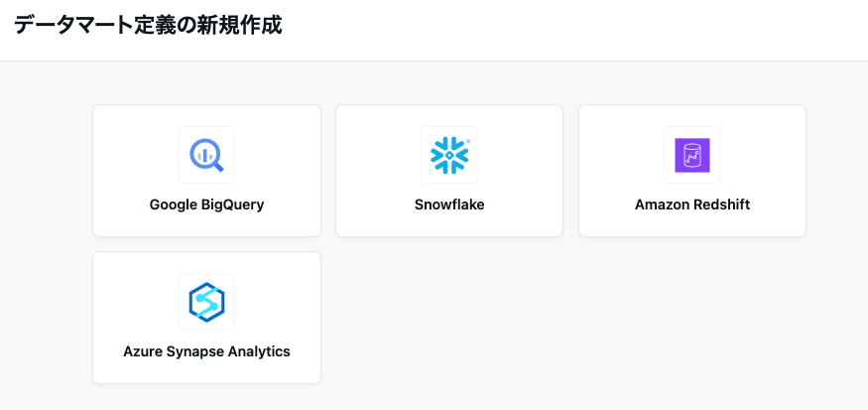This screenshot has width=868, height=410.
Task: Choose BigQuery as the data mart warehouse
Action: click(206, 171)
